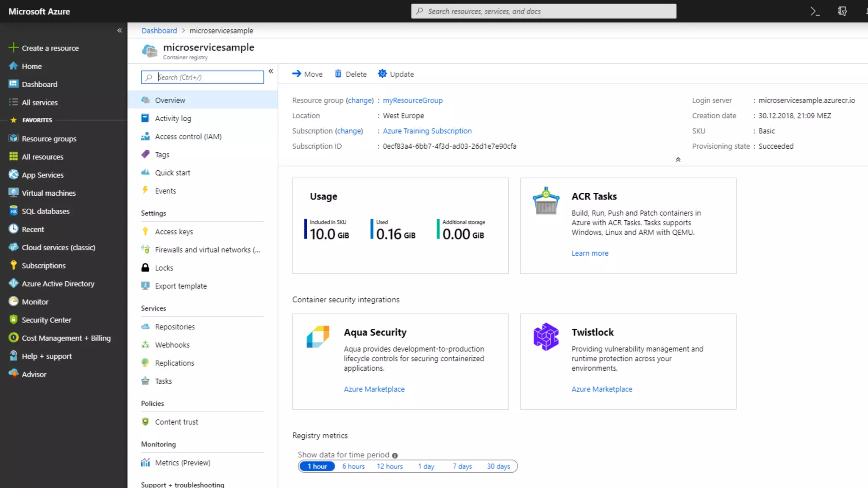Open the Repositories menu item

click(x=175, y=327)
